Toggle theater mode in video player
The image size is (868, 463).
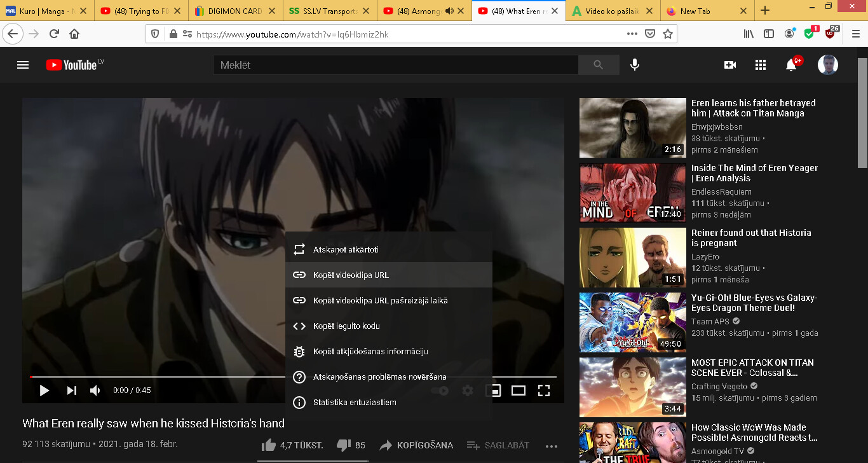519,390
